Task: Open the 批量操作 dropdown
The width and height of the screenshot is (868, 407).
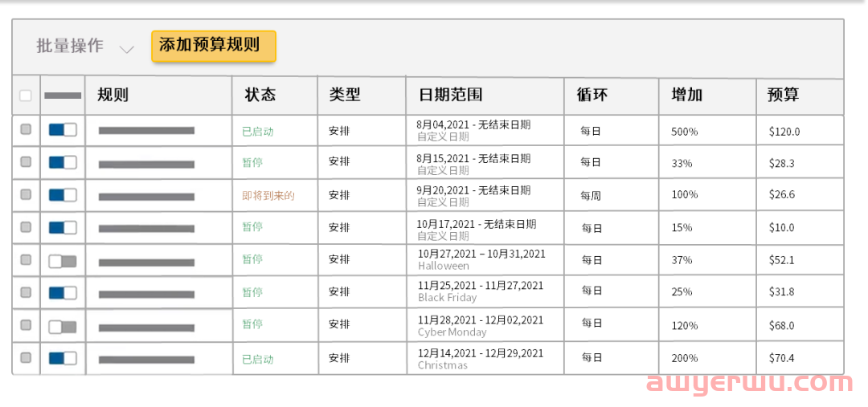Action: (x=85, y=47)
